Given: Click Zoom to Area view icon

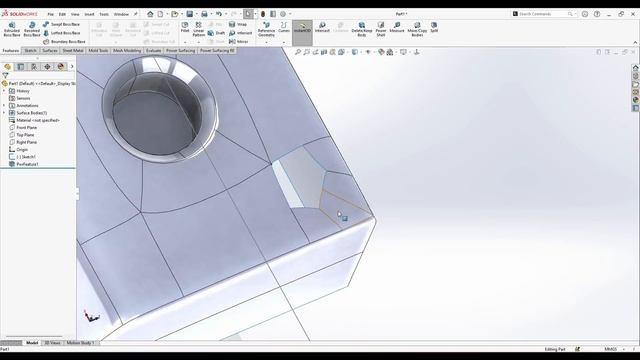Looking at the screenshot, I should coord(307,52).
